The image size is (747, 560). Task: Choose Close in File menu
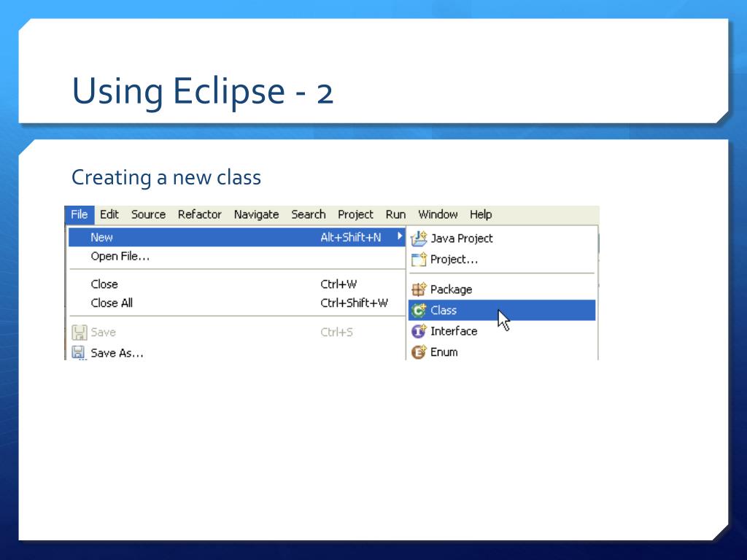tap(237, 284)
